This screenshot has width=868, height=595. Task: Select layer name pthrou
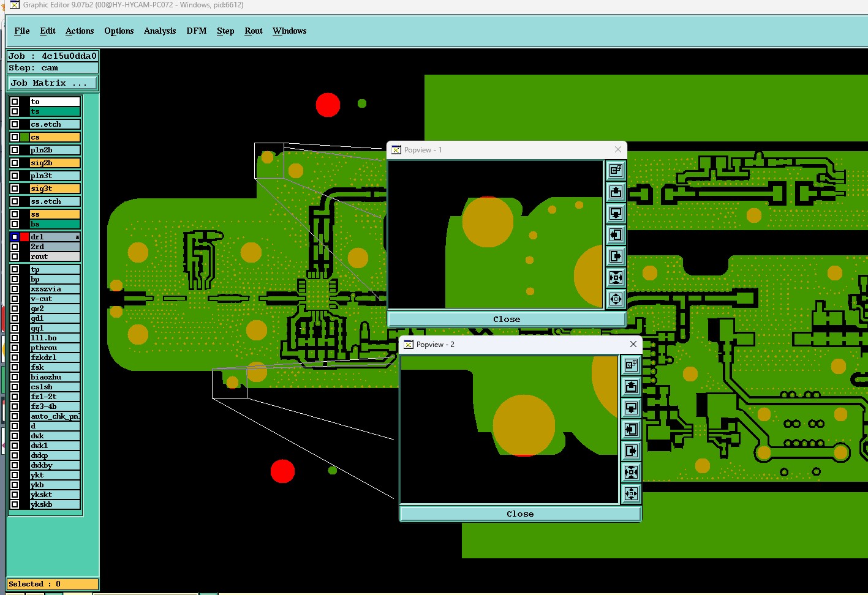click(55, 348)
